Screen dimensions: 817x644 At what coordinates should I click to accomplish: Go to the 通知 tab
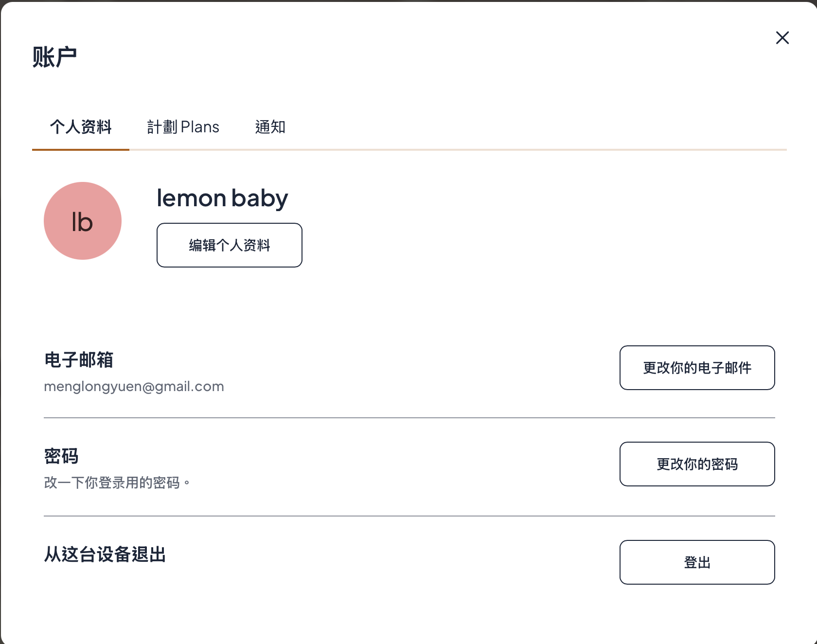[270, 127]
